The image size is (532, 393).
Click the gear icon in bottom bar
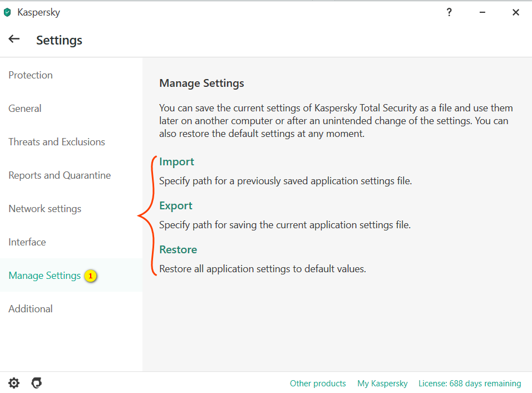pos(14,383)
